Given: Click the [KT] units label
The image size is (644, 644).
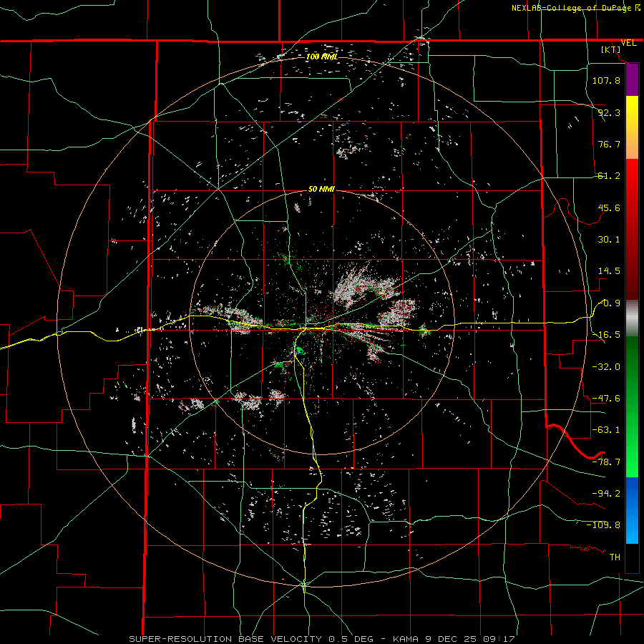Looking at the screenshot, I should (x=611, y=49).
